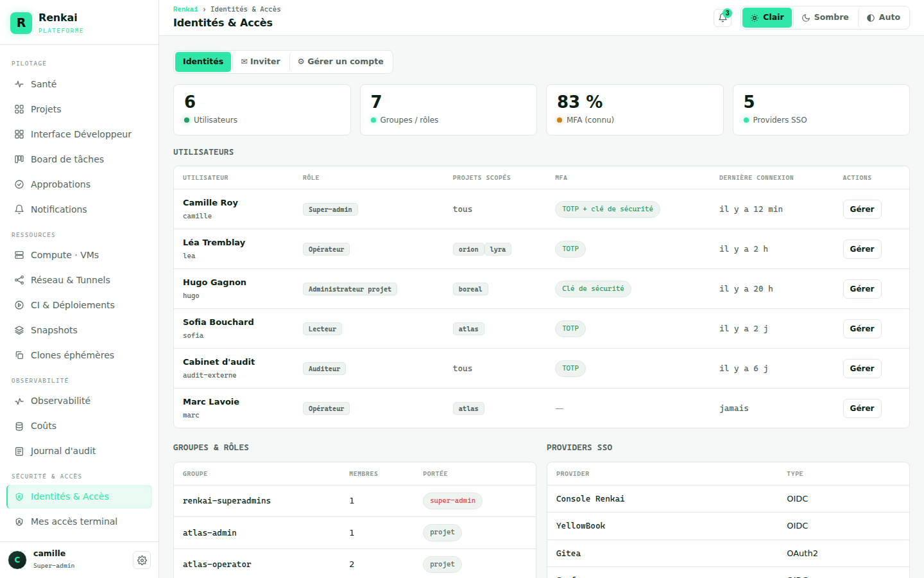Click the 'boreal' project tag
This screenshot has height=578, width=924.
click(470, 289)
